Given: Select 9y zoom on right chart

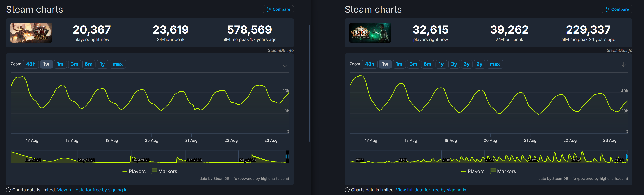Looking at the screenshot, I should click(x=479, y=64).
